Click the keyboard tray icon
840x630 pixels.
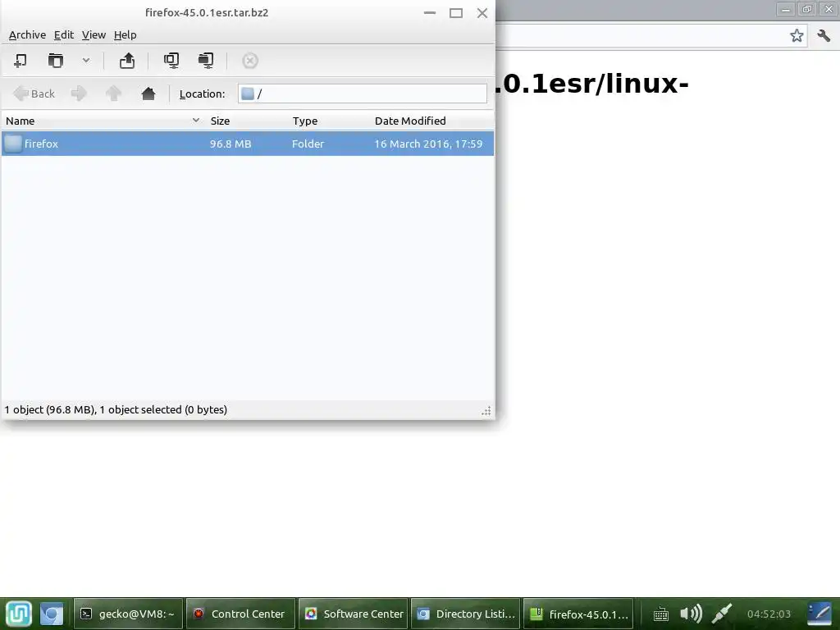coord(661,614)
